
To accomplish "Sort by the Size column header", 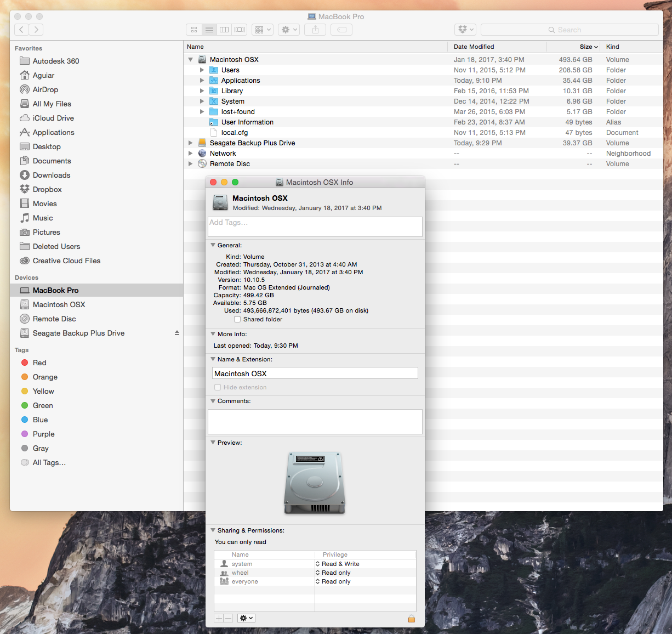I will point(573,47).
